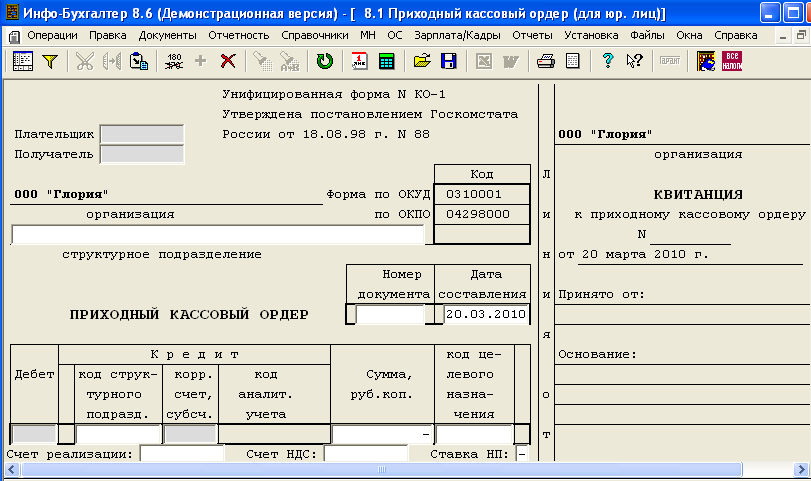Click the red 'Все налоги' icon
Image resolution: width=811 pixels, height=481 pixels.
(732, 61)
